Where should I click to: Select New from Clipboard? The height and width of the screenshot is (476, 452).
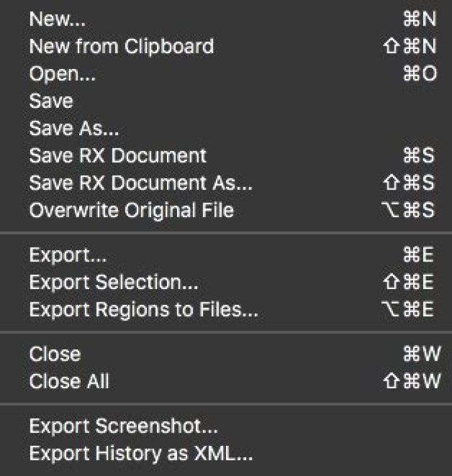(x=121, y=46)
